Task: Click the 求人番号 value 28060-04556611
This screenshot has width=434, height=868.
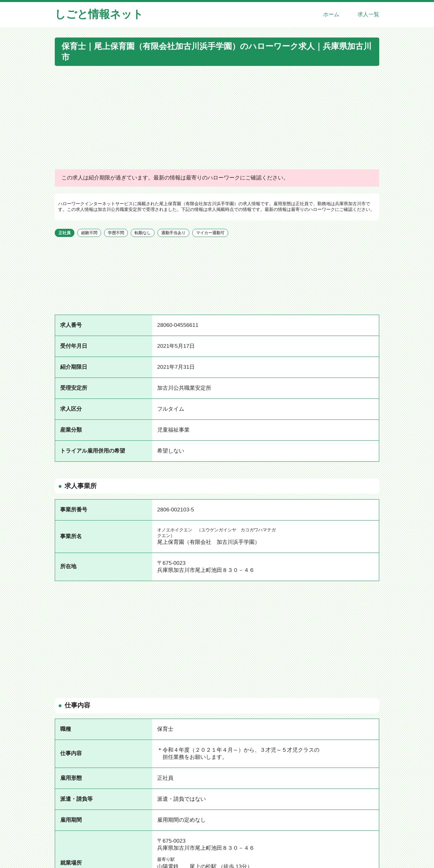Action: 178,325
